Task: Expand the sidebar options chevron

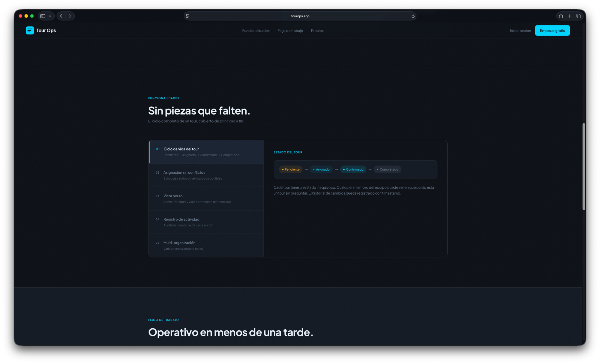Action: (50, 16)
